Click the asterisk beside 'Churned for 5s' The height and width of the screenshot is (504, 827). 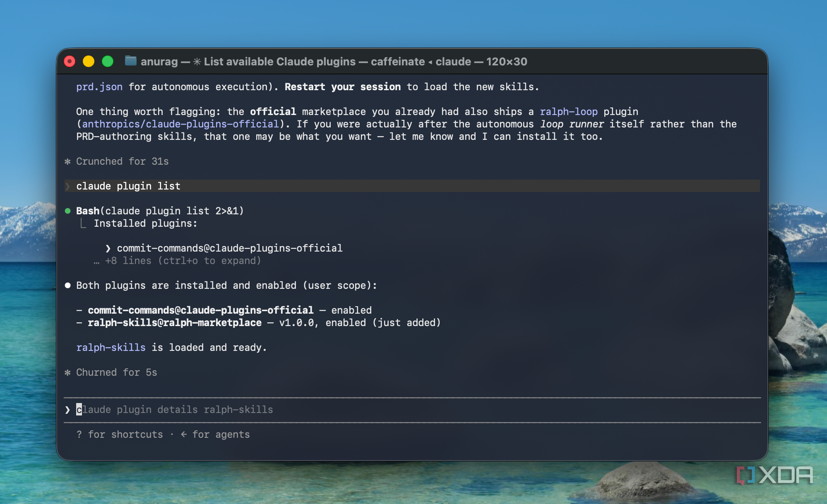point(67,372)
